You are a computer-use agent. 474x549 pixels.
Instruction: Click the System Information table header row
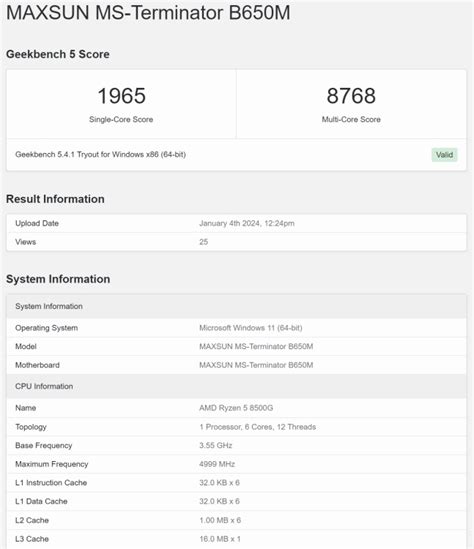237,306
